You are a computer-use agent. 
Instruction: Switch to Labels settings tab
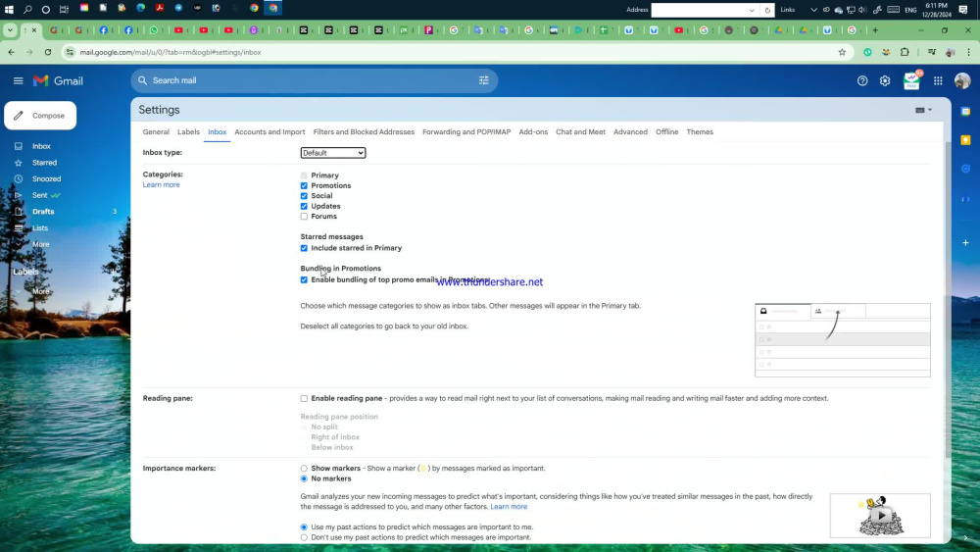[x=188, y=132]
